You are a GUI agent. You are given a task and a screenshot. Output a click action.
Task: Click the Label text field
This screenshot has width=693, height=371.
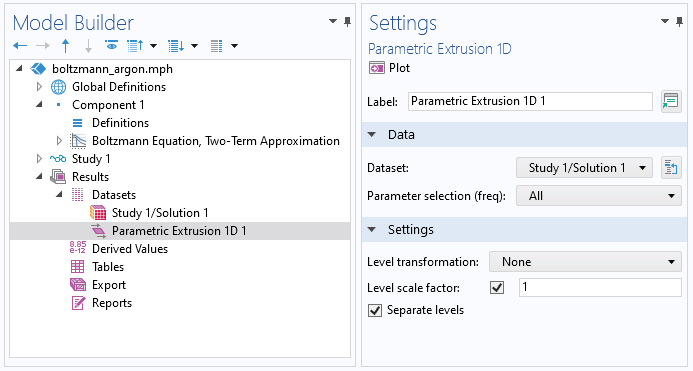coord(530,101)
